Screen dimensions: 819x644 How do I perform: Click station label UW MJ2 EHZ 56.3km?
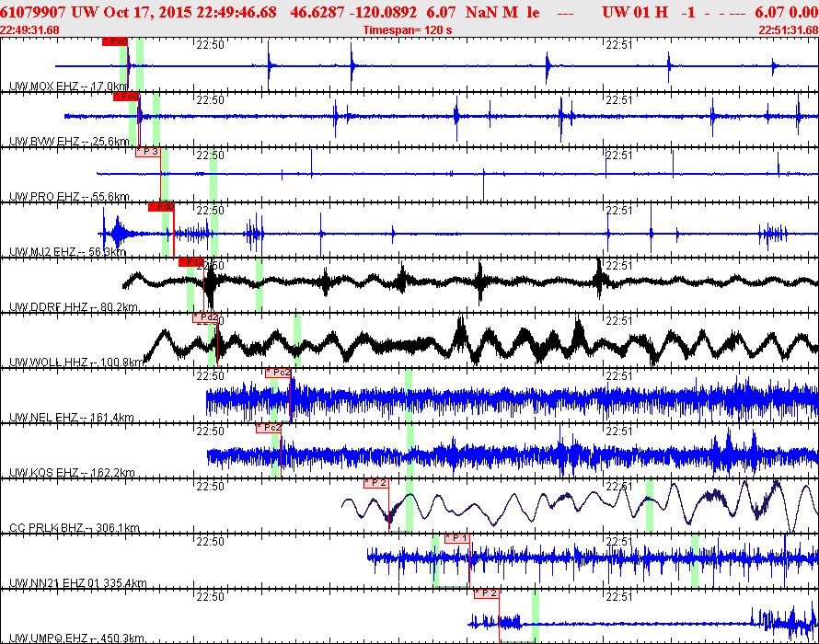coord(67,252)
